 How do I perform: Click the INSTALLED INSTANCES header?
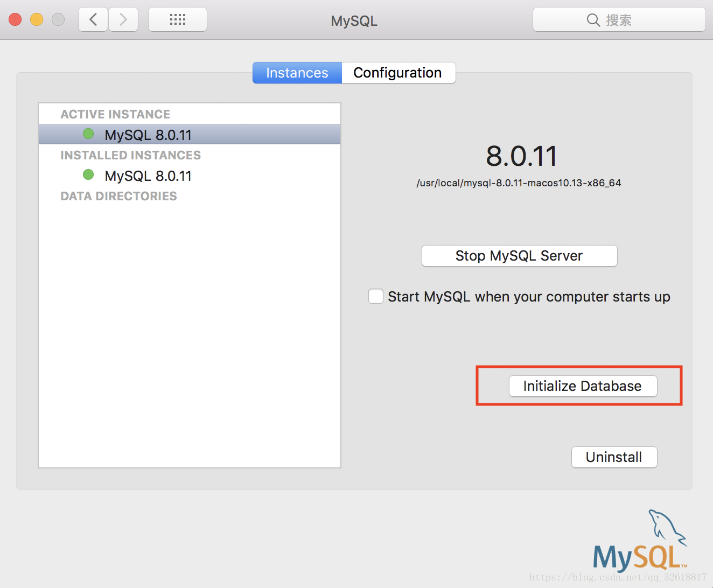(x=130, y=155)
